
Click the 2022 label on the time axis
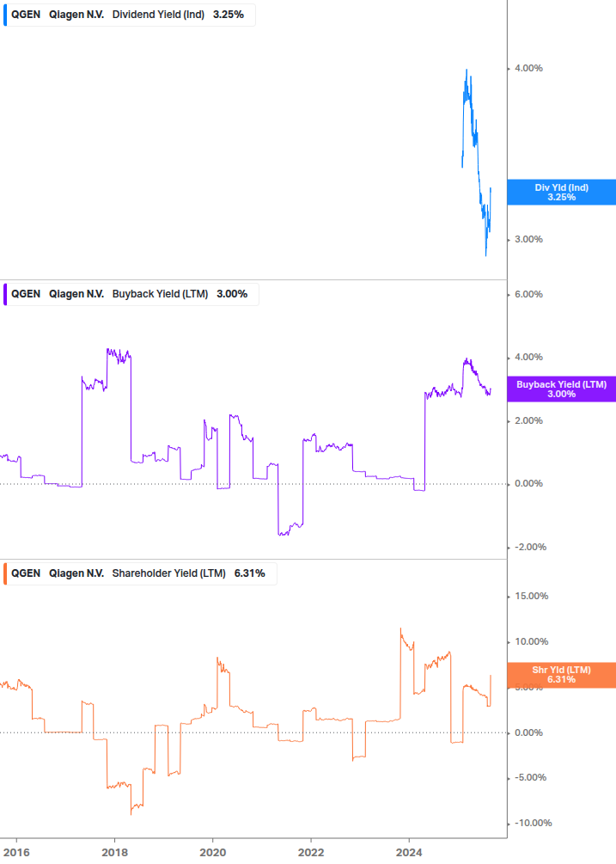(311, 853)
